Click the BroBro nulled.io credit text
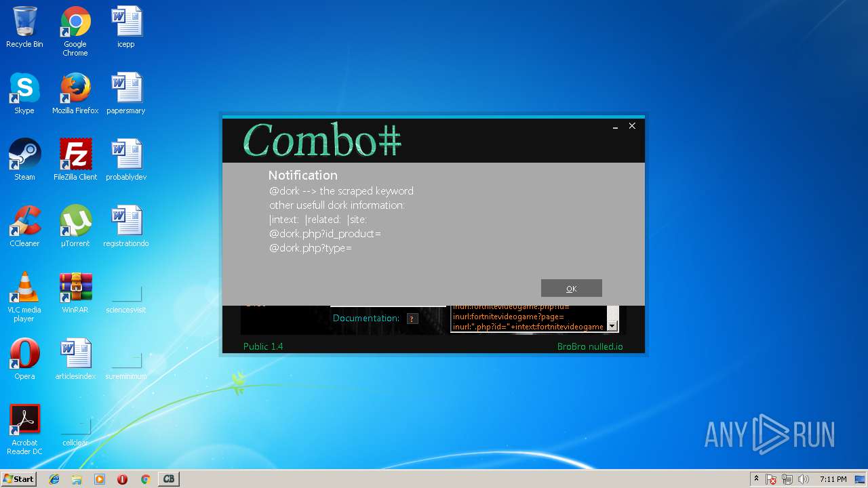Screen dimensions: 868x488 [x=590, y=346]
